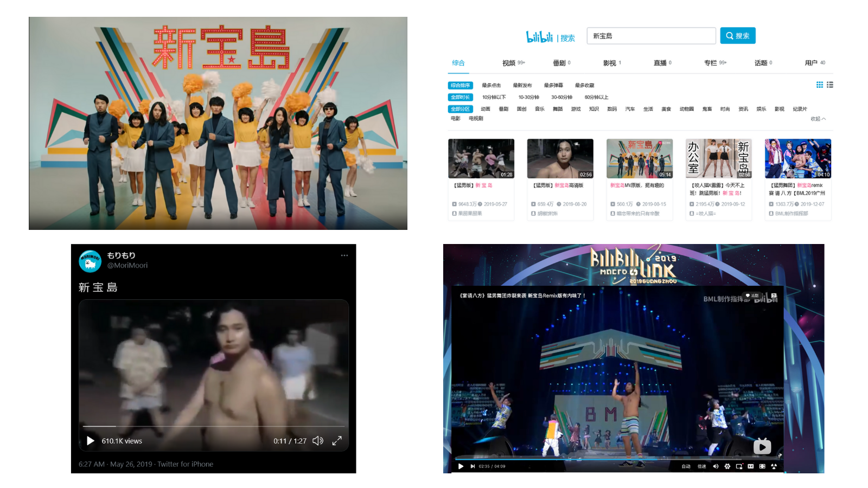Open uploader 果厨果厨果 profile link
Viewport: 868px width, 488px height.
[x=470, y=214]
